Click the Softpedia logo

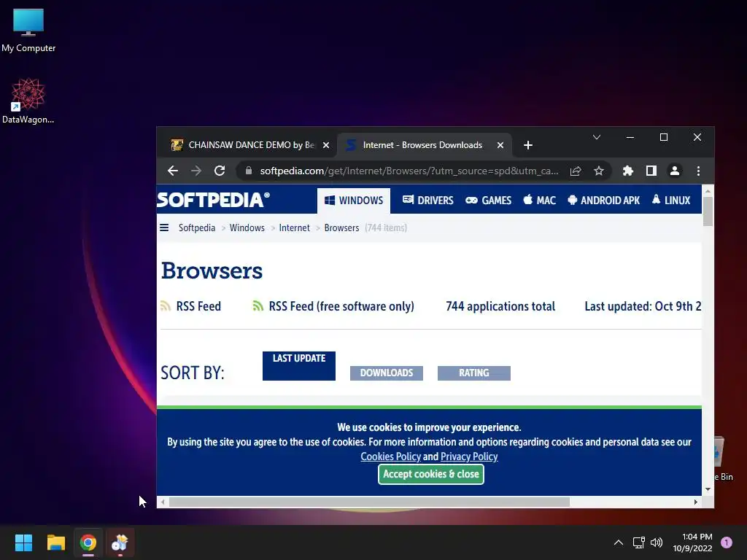[214, 200]
